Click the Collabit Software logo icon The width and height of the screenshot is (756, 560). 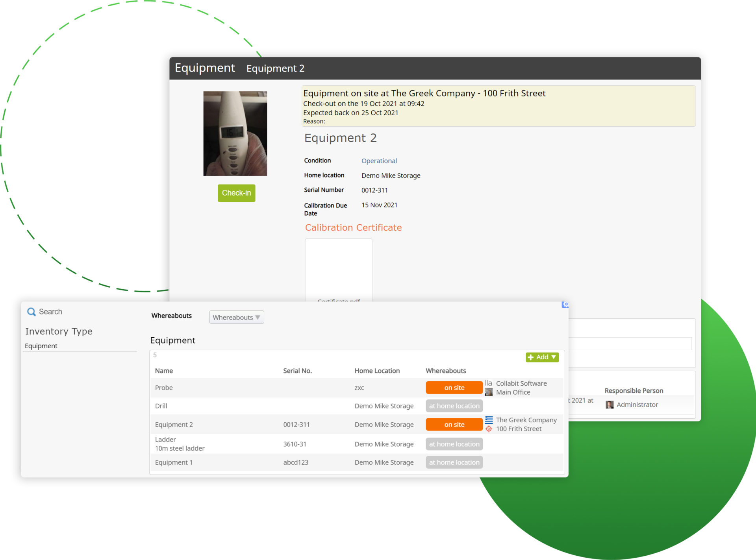(488, 383)
